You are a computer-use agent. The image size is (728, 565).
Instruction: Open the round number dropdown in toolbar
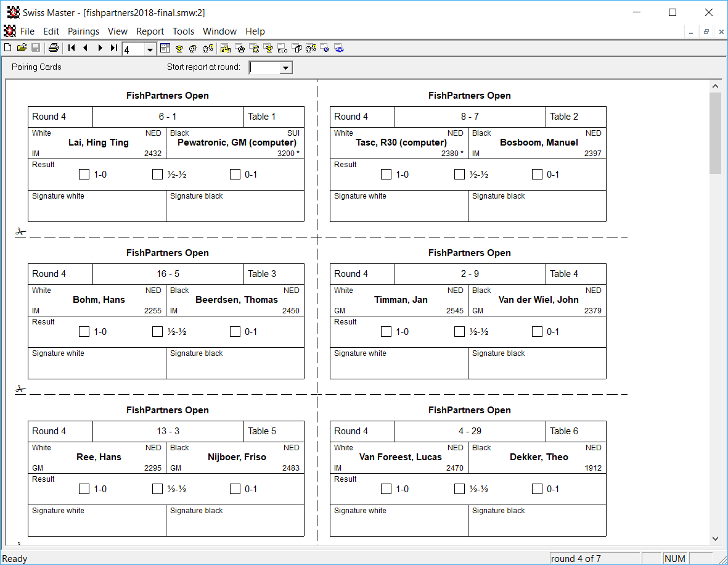(x=150, y=49)
